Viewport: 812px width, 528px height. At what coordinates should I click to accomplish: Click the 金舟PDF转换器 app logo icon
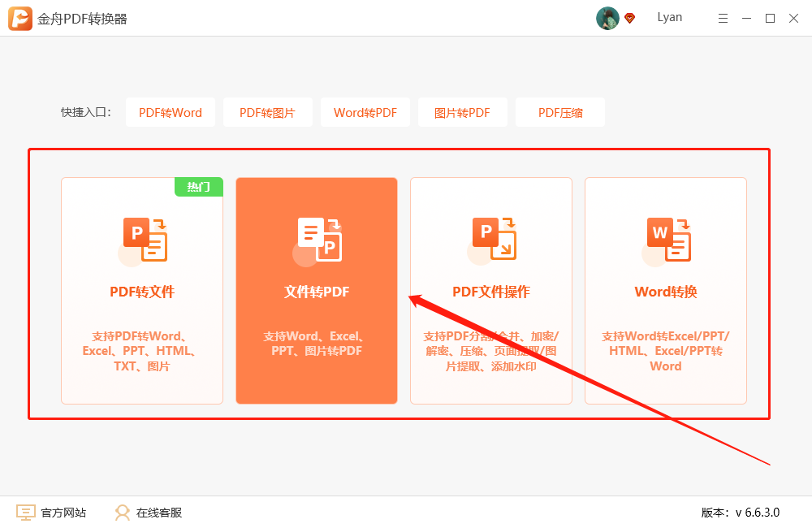pyautogui.click(x=20, y=19)
